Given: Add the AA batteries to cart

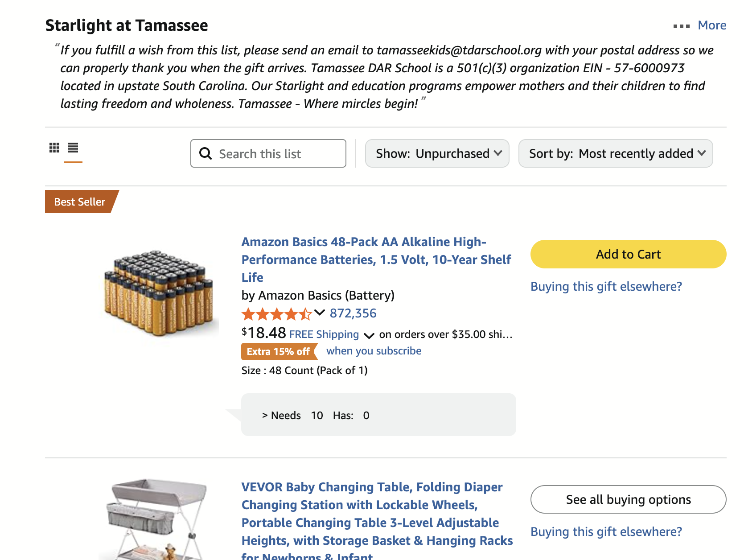Looking at the screenshot, I should coord(628,254).
